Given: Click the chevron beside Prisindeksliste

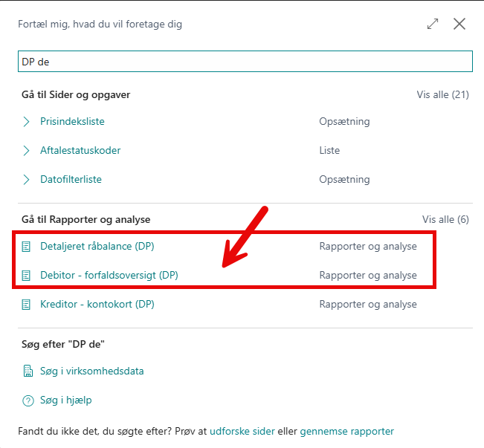Looking at the screenshot, I should (27, 122).
